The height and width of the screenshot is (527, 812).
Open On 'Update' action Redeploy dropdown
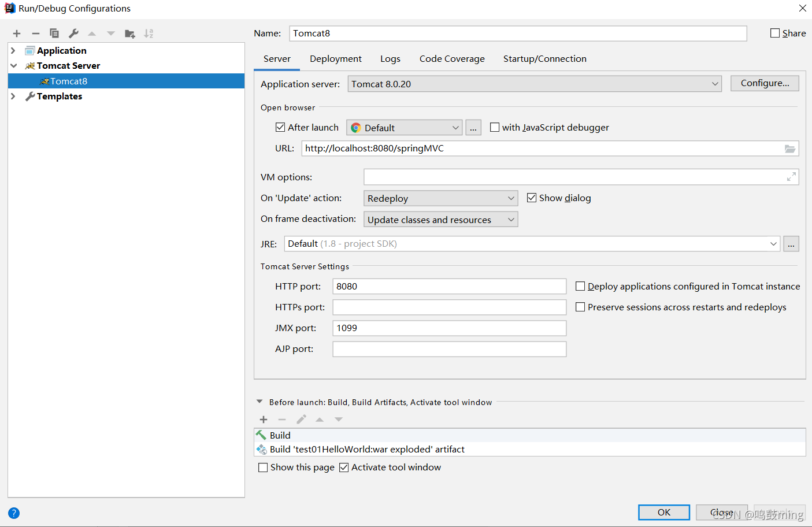440,198
